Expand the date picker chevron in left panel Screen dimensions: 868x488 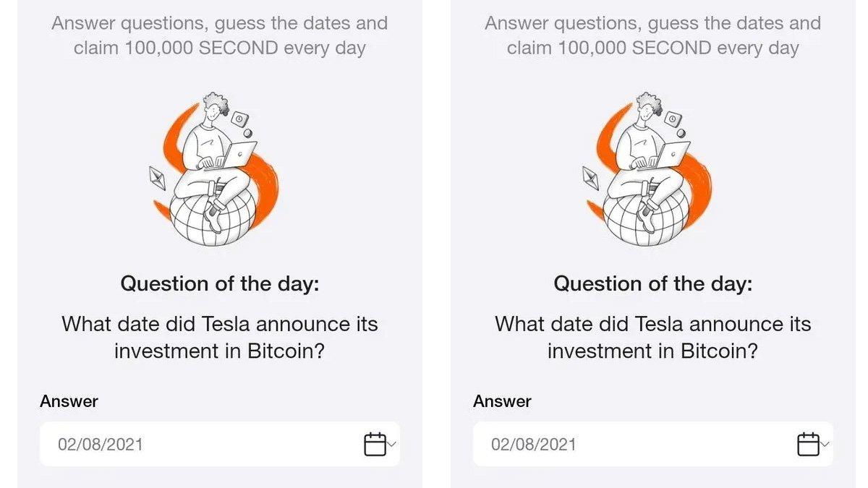392,444
